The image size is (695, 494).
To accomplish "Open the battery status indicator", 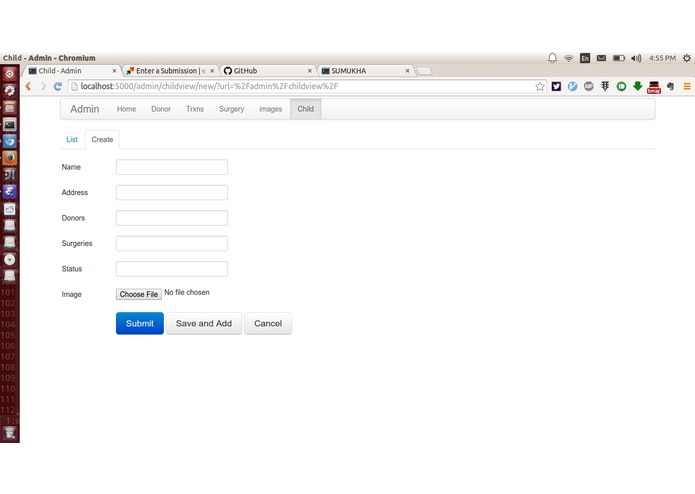I will (619, 58).
